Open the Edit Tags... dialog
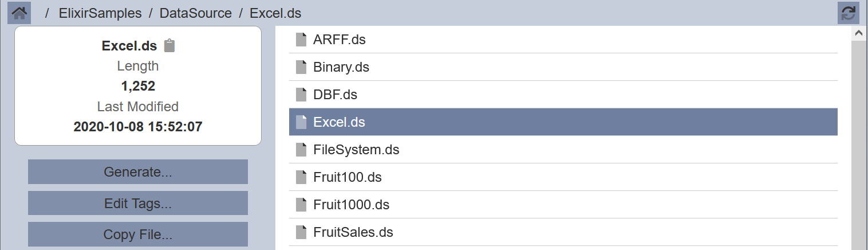The height and width of the screenshot is (250, 868). coord(138,204)
